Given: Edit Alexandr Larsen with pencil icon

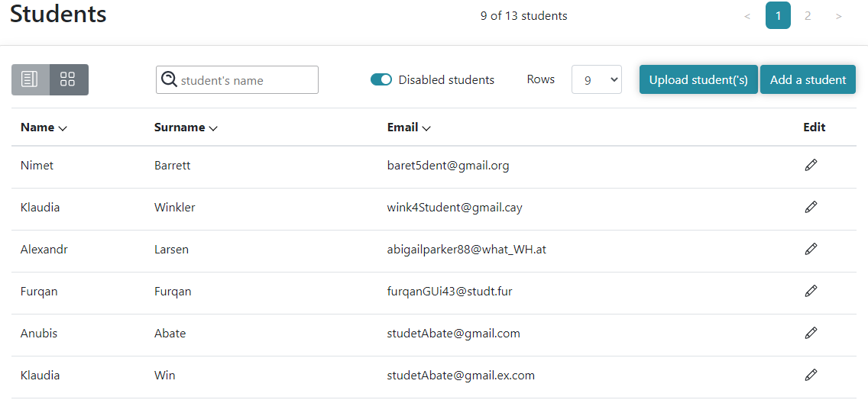Looking at the screenshot, I should 811,249.
